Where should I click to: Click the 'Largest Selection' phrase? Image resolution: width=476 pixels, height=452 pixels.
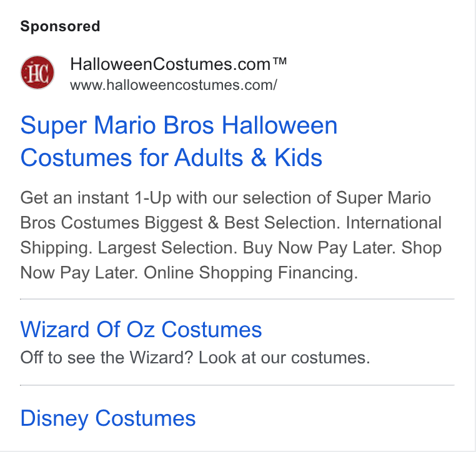[x=166, y=248]
